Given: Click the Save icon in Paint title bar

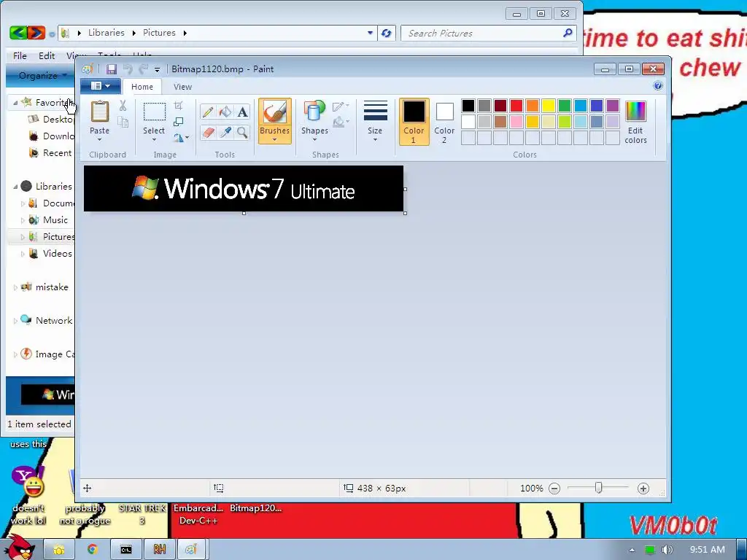Looking at the screenshot, I should pos(112,69).
